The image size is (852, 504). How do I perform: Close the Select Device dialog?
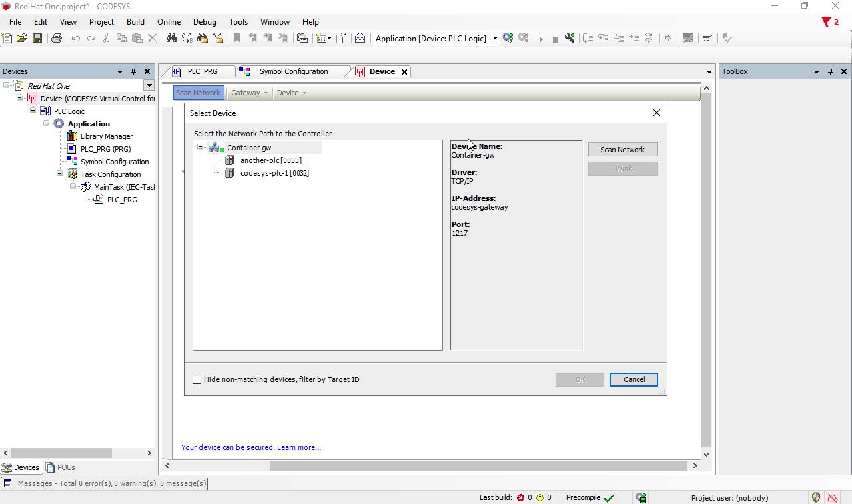[x=657, y=113]
